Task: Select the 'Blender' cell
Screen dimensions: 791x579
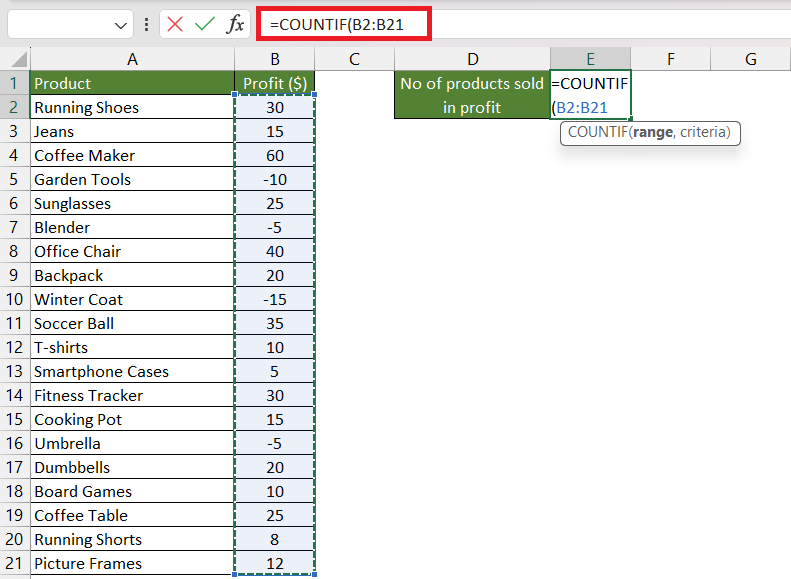Action: tap(132, 227)
